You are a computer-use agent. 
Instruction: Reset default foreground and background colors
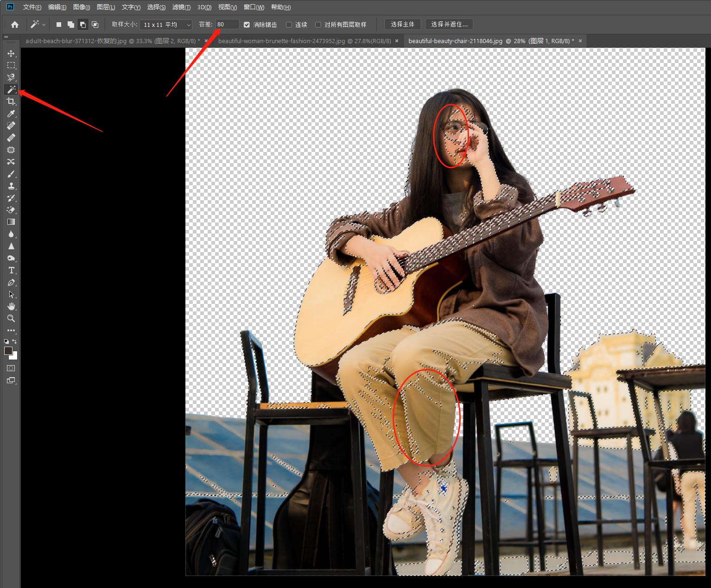(x=6, y=341)
